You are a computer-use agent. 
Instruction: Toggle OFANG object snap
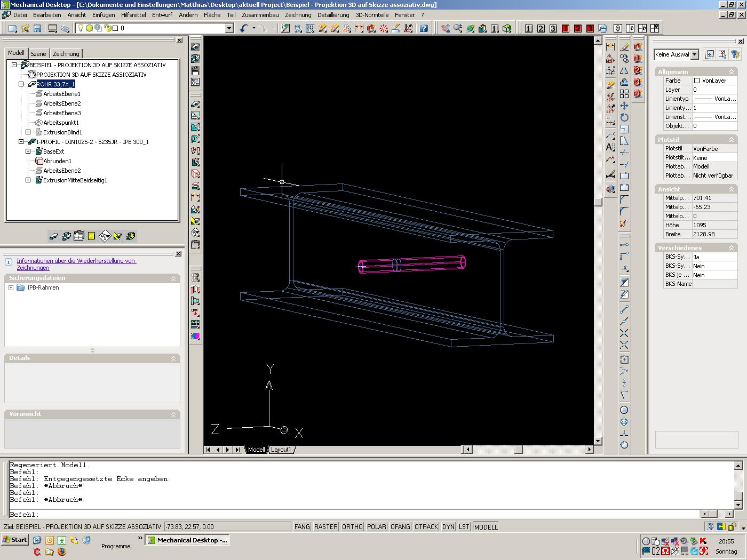coord(400,526)
